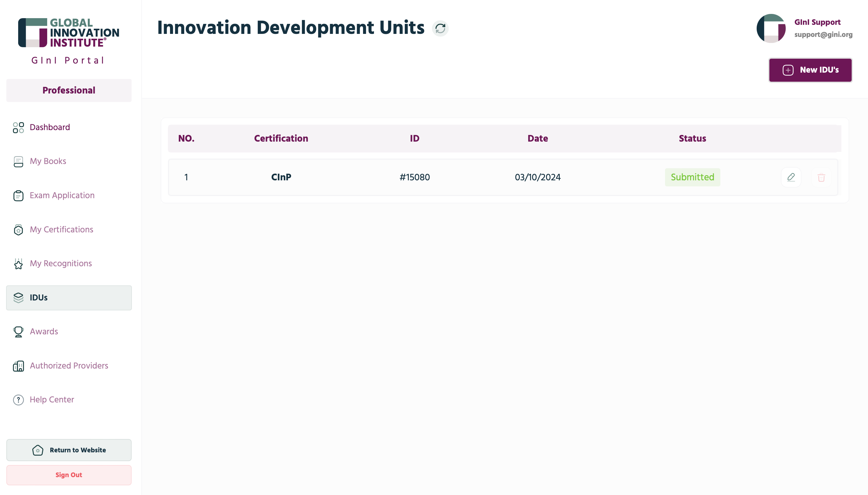This screenshot has width=868, height=495.
Task: Click the Exam Application clipboard icon
Action: click(x=18, y=195)
